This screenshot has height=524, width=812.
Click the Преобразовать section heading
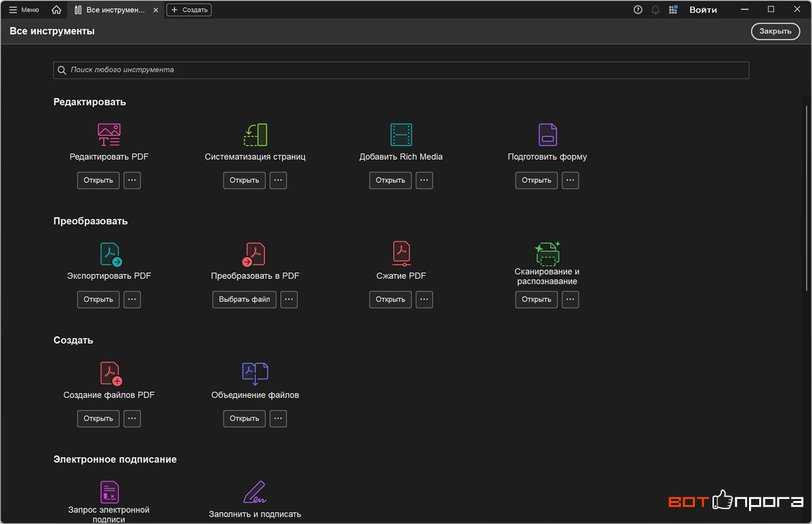(91, 221)
